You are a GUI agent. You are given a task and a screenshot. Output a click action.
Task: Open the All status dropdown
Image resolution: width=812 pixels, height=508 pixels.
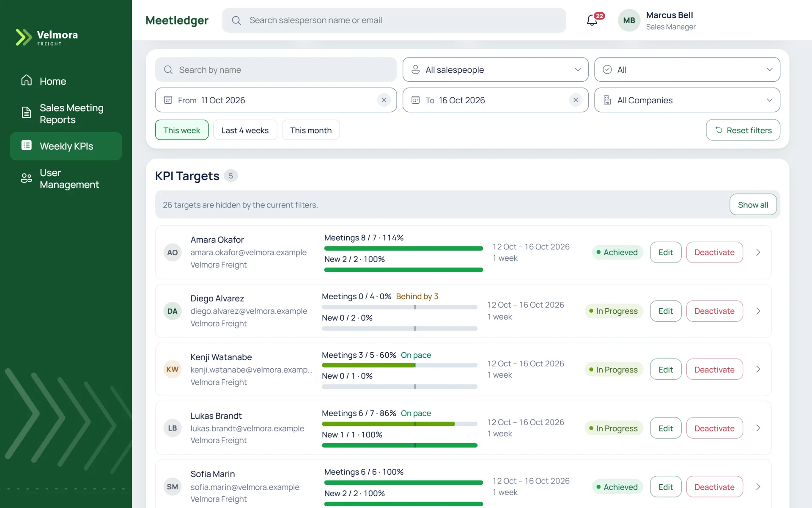pos(687,69)
